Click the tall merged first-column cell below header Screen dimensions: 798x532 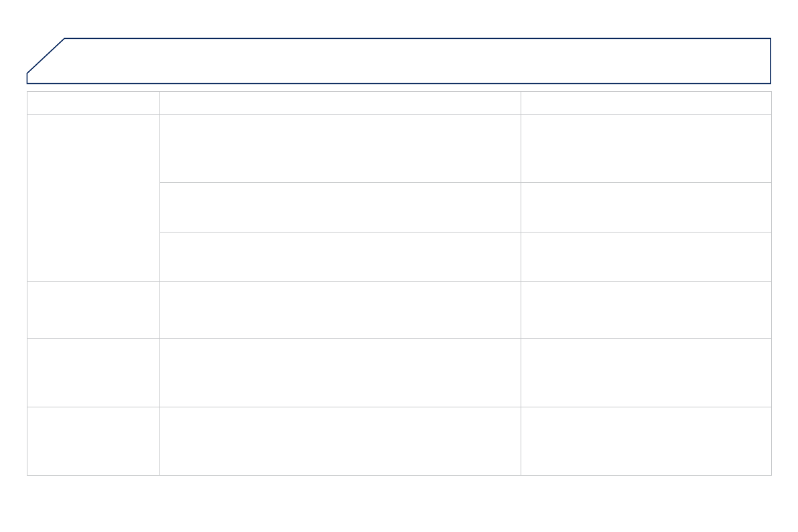pos(93,198)
